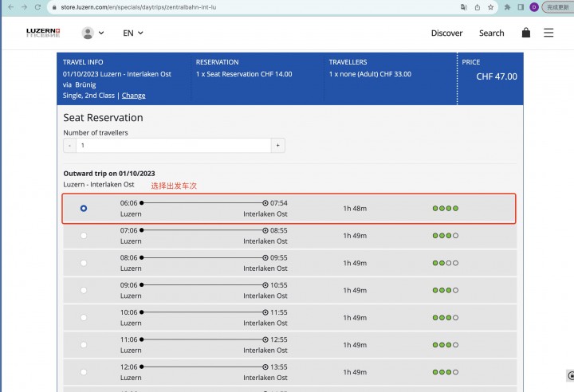Click the number of travellers input field

pyautogui.click(x=174, y=145)
